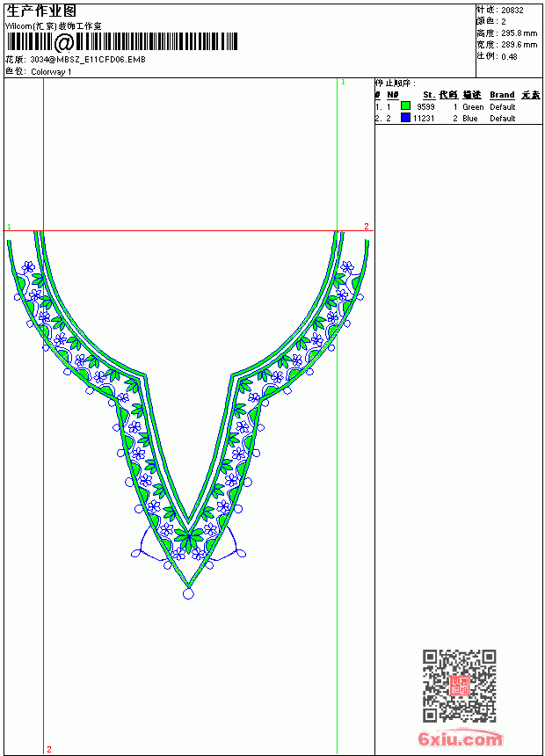The height and width of the screenshot is (756, 545).
Task: Click the St. column header
Action: (x=429, y=95)
